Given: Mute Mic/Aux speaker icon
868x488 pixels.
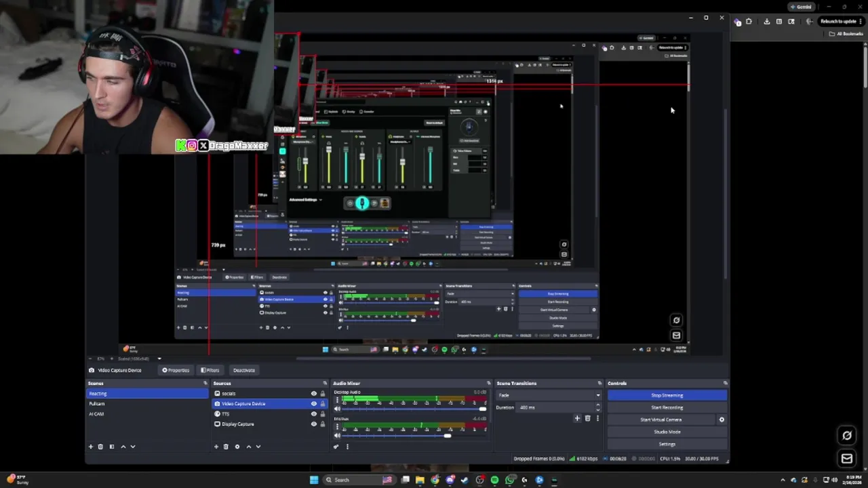Looking at the screenshot, I should [338, 436].
